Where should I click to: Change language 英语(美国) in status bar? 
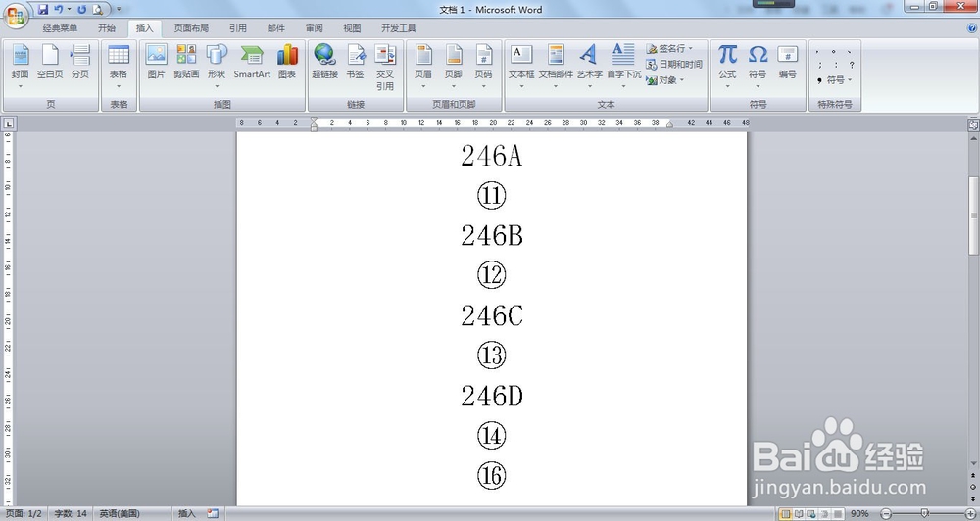pos(120,513)
